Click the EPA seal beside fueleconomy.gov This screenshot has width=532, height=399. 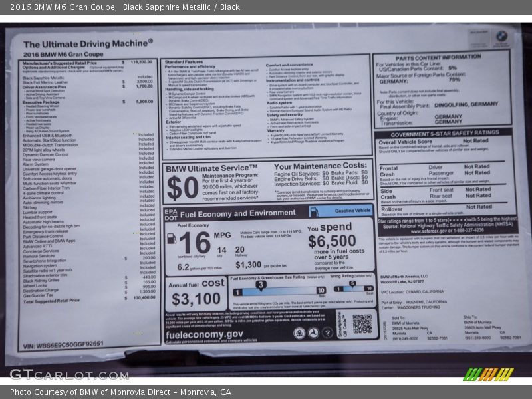click(x=299, y=332)
